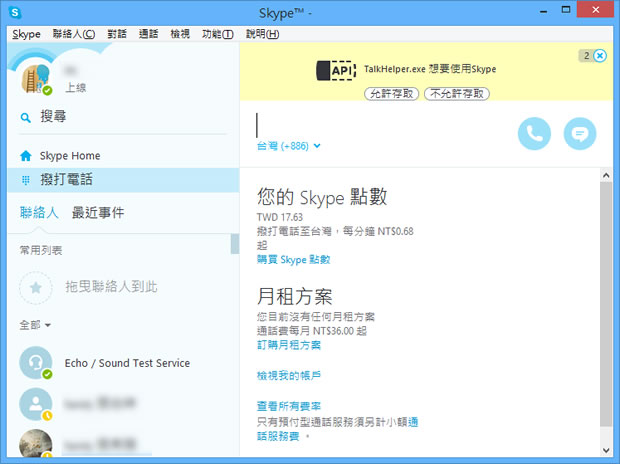Click the 檢視我的帳戶 link
The width and height of the screenshot is (620, 464).
point(289,375)
